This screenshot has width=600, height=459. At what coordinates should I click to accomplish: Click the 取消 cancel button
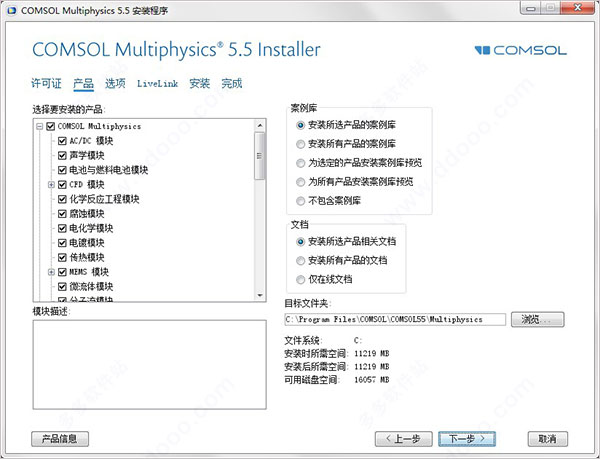548,439
